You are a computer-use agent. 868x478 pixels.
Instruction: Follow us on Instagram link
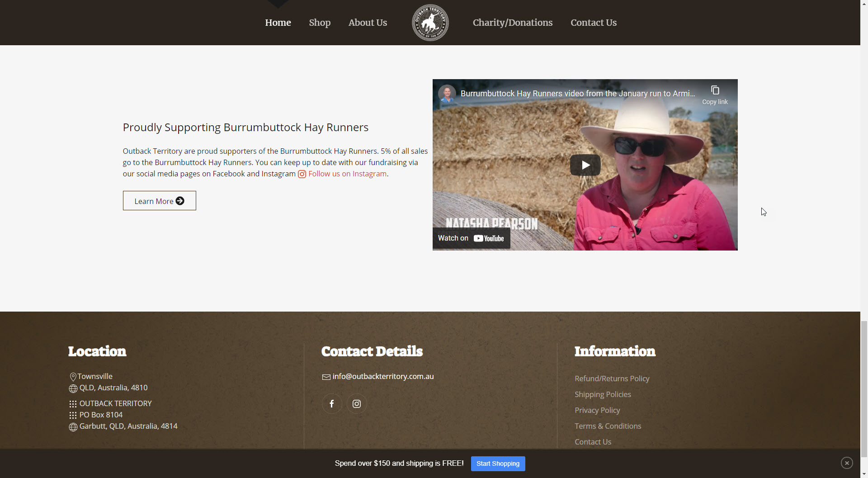[x=347, y=174]
